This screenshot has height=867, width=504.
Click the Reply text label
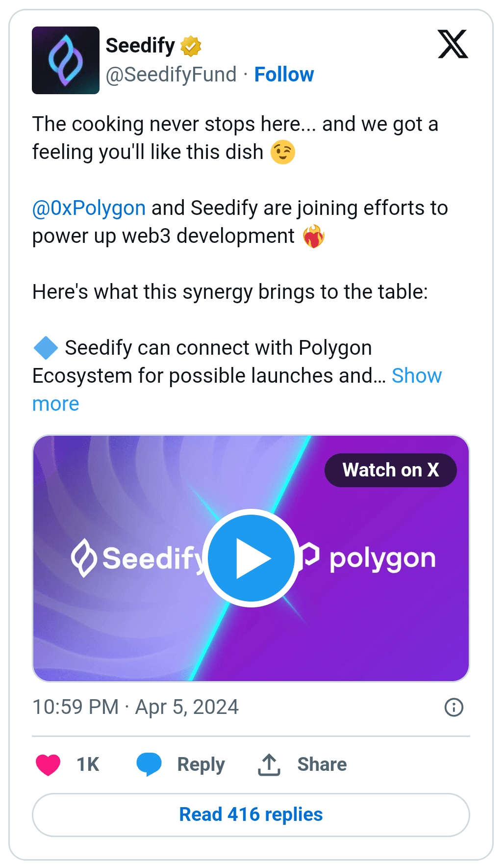201,764
